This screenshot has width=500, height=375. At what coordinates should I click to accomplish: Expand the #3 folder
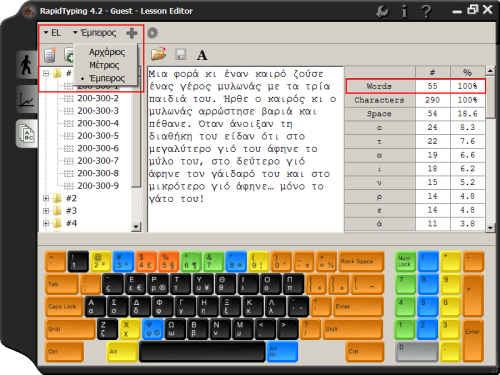coord(46,211)
